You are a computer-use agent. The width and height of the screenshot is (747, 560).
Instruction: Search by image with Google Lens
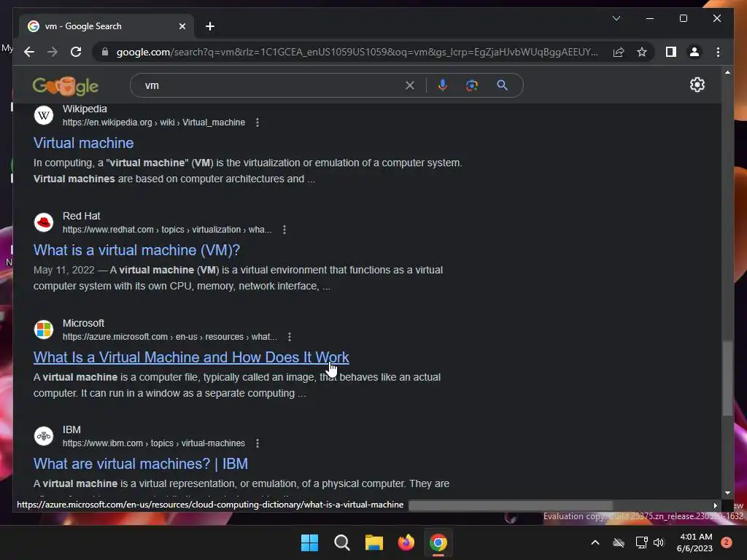[x=472, y=85]
